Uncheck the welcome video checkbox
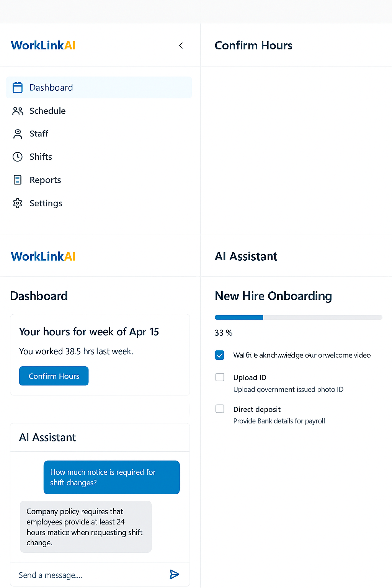This screenshot has width=392, height=588. [x=220, y=355]
